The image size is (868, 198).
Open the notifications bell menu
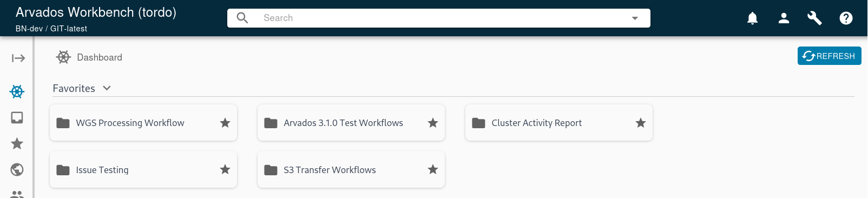[752, 18]
